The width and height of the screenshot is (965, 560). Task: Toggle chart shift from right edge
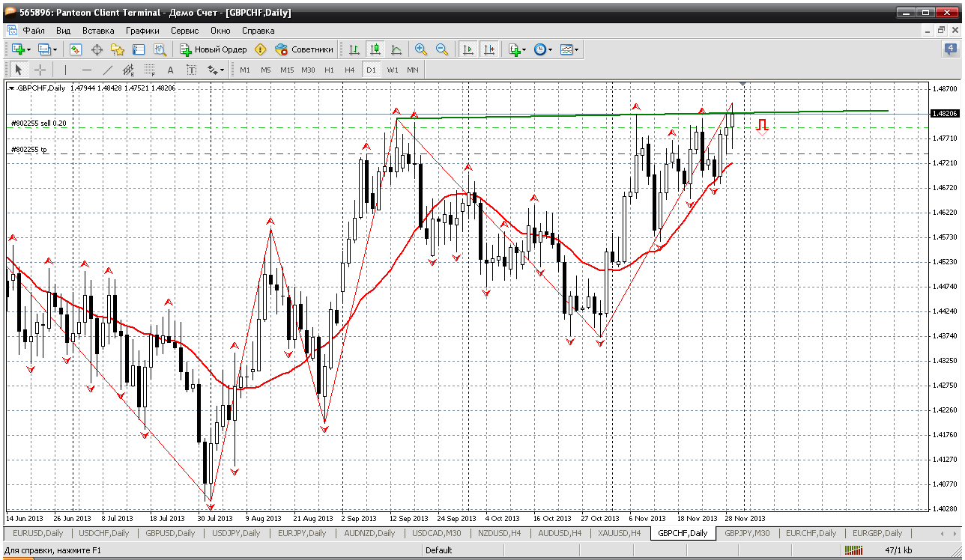pos(489,49)
